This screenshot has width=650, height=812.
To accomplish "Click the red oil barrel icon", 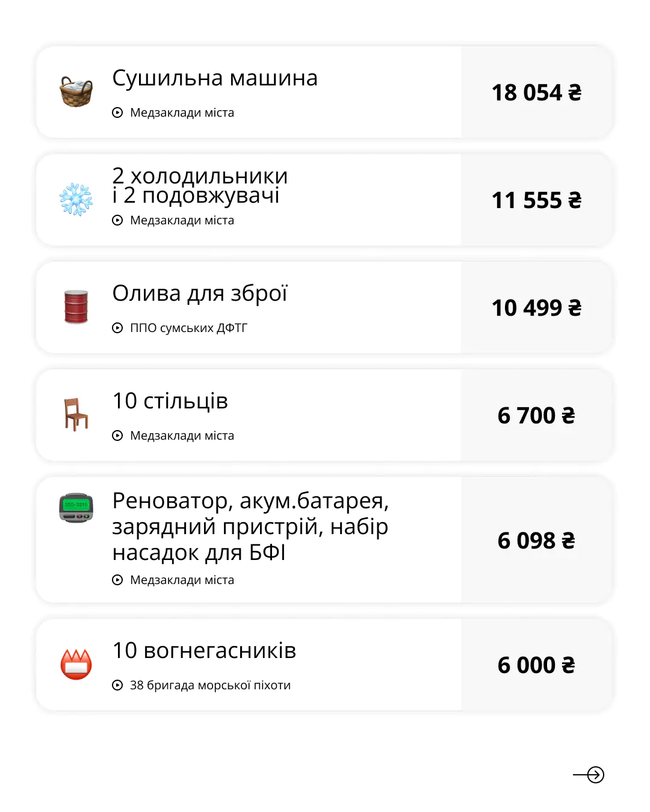I will click(x=76, y=307).
